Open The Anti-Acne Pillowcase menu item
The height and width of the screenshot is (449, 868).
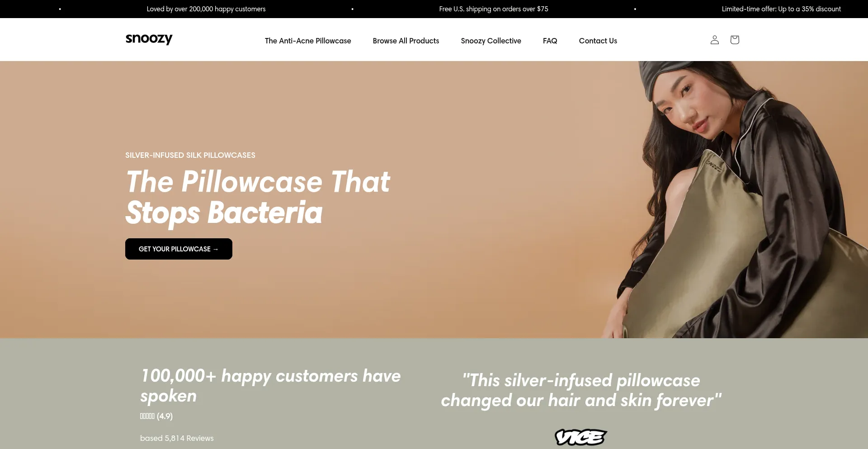pyautogui.click(x=308, y=41)
